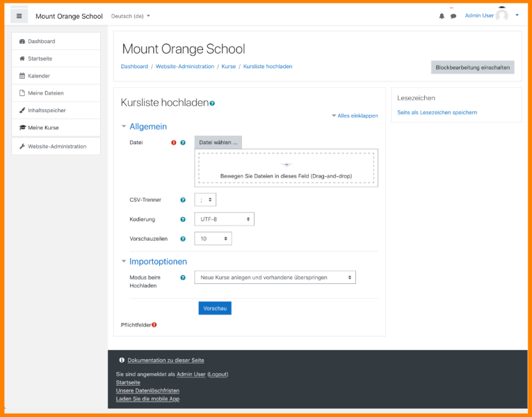Open the Deutsch (de) language menu

click(x=130, y=16)
